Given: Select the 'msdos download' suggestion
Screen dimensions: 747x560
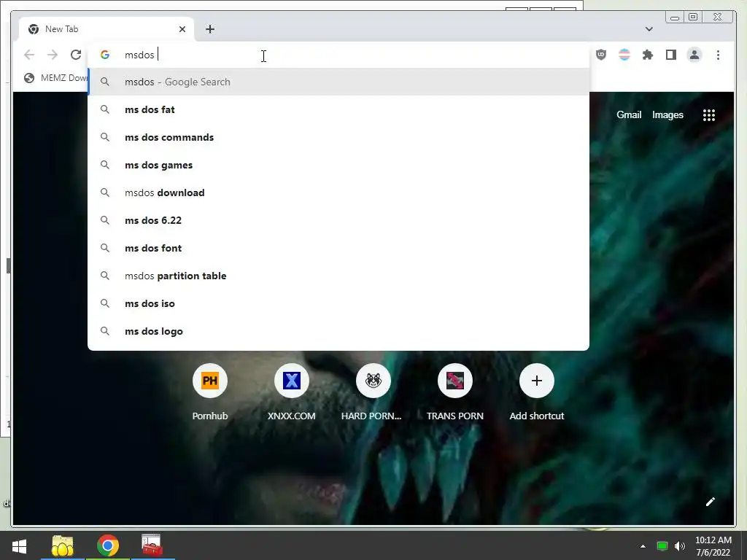Looking at the screenshot, I should (338, 192).
